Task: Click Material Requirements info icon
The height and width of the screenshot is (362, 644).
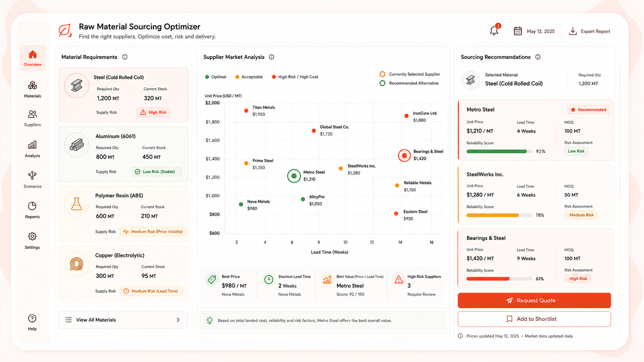Action: (125, 57)
